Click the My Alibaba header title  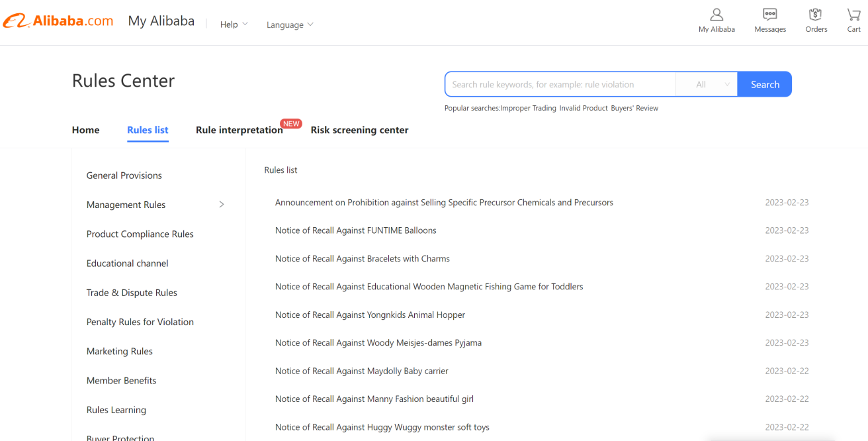(161, 21)
